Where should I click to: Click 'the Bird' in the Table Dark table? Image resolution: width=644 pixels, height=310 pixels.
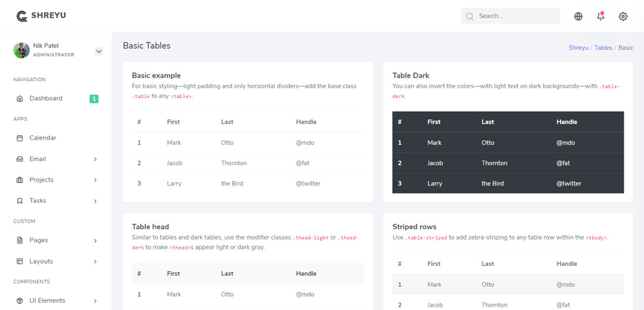point(492,184)
